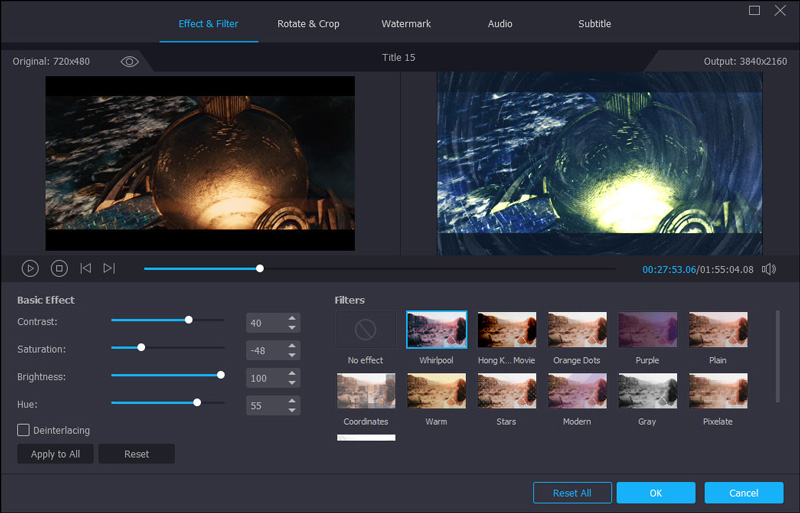Click the Contrast value input field
Image resolution: width=800 pixels, height=513 pixels.
click(x=263, y=323)
